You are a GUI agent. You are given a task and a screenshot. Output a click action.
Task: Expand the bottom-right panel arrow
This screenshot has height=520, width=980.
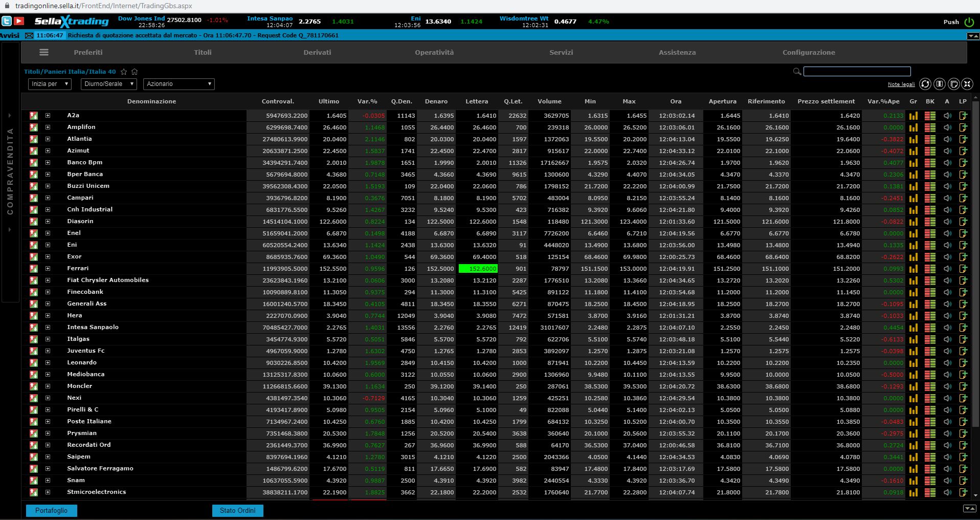pyautogui.click(x=969, y=508)
